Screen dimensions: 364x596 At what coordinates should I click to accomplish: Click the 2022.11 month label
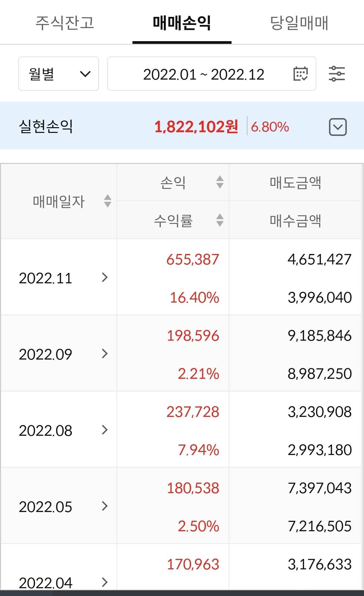point(45,278)
